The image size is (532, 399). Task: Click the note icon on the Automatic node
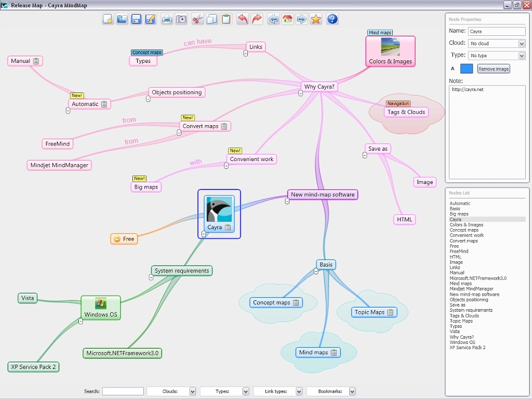[x=104, y=104]
